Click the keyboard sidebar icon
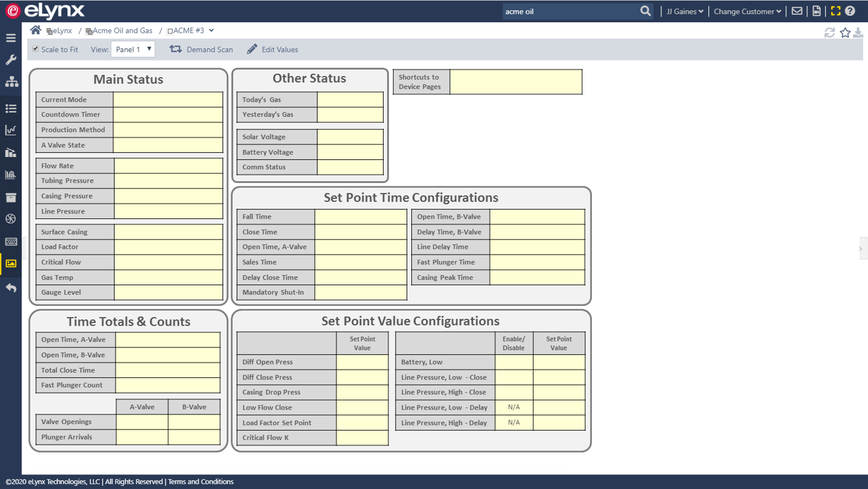Viewport: 868px width, 489px height. (x=11, y=241)
